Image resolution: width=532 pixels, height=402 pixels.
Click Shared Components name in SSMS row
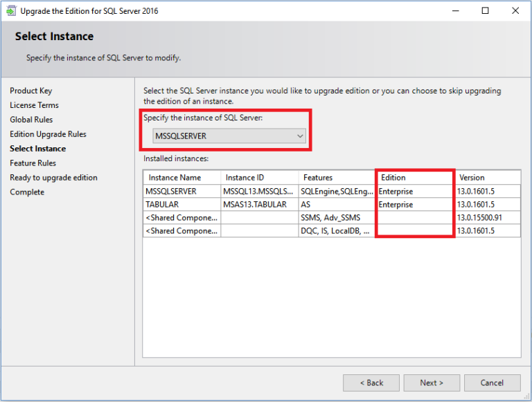(x=182, y=218)
